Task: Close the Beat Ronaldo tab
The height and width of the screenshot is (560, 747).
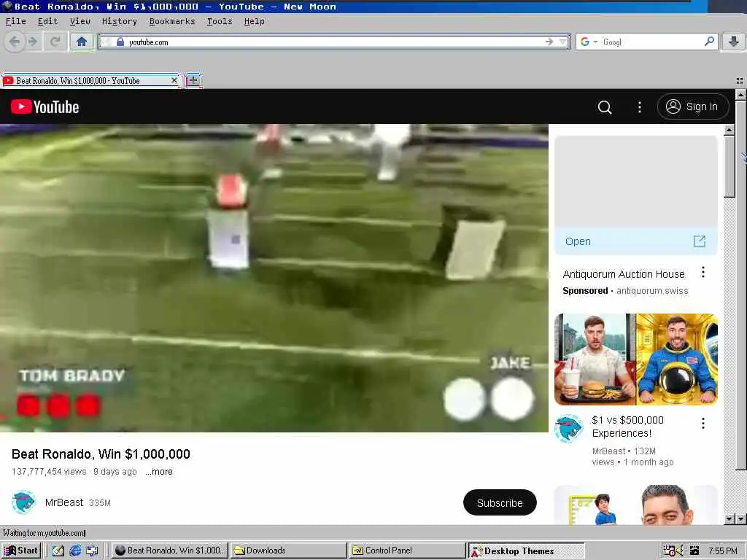Action: tap(174, 80)
